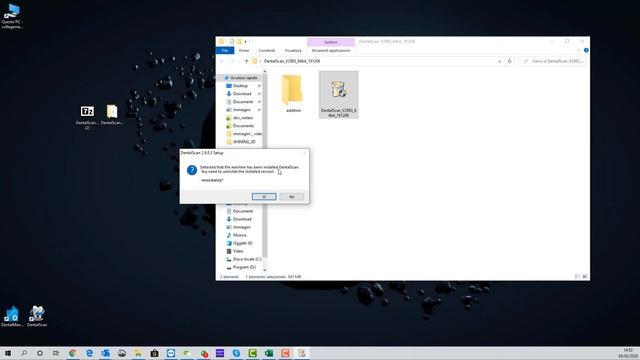The height and width of the screenshot is (360, 640).
Task: Open the address bar history dropdown
Action: (x=499, y=61)
